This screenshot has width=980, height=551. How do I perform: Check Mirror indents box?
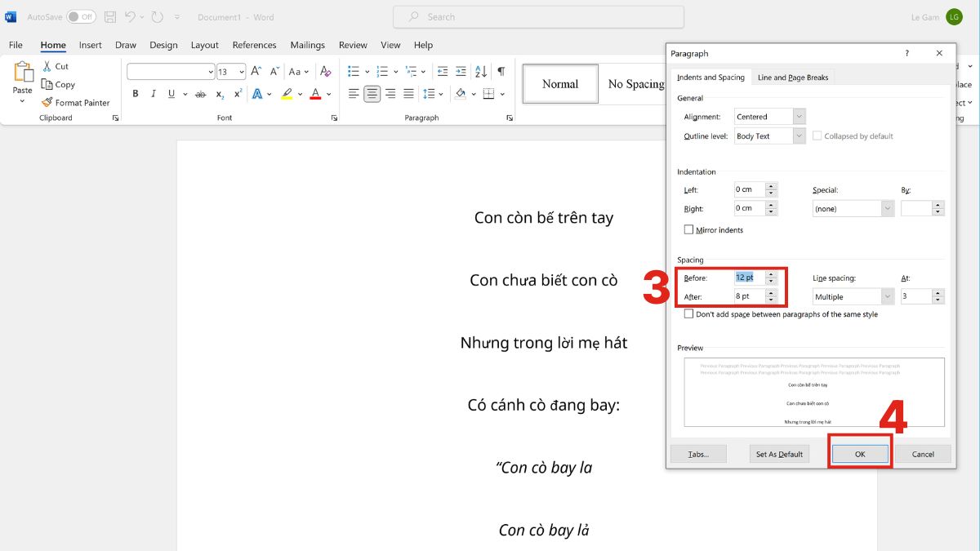pyautogui.click(x=688, y=230)
